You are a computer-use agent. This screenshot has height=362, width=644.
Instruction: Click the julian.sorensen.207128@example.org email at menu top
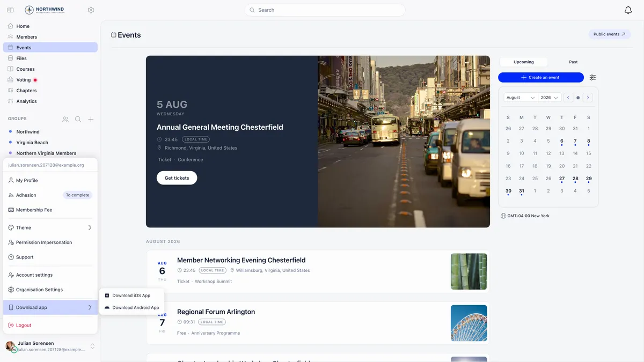tap(46, 165)
